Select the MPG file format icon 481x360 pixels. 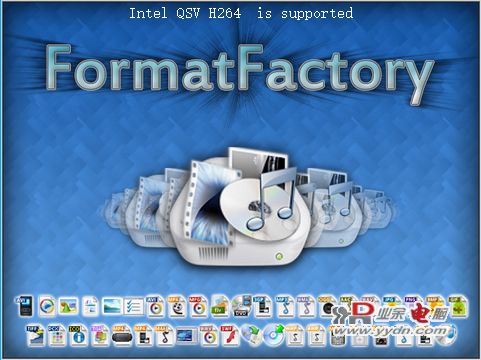(x=198, y=306)
